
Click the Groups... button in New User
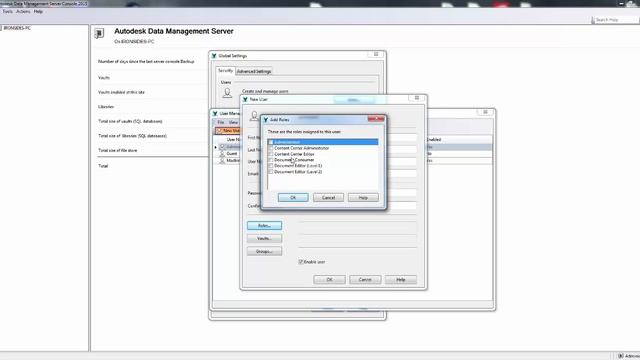pyautogui.click(x=264, y=251)
